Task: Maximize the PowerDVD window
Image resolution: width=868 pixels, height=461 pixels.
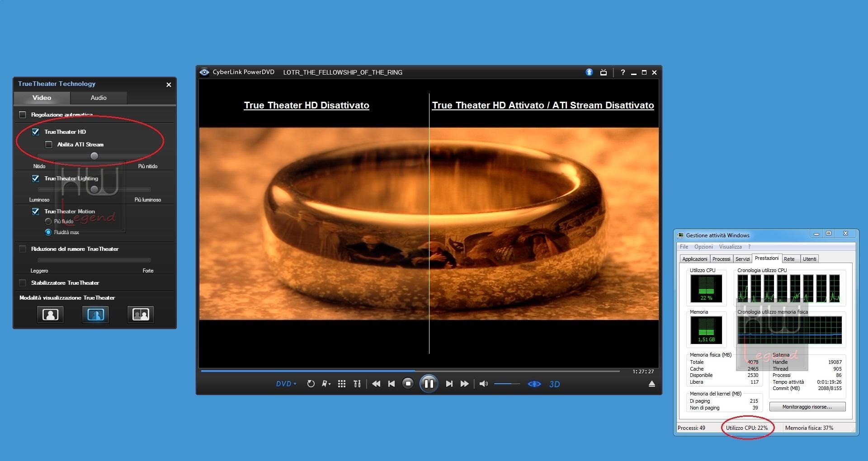Action: tap(644, 72)
